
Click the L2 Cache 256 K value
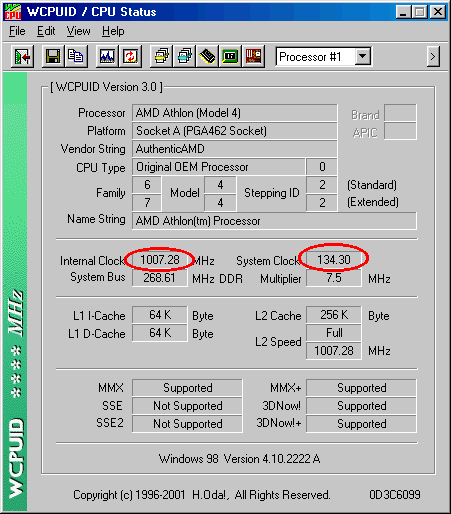click(334, 315)
